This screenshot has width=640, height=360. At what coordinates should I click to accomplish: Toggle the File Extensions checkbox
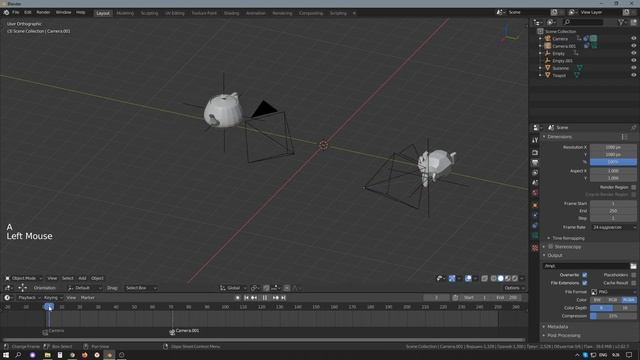pyautogui.click(x=584, y=283)
